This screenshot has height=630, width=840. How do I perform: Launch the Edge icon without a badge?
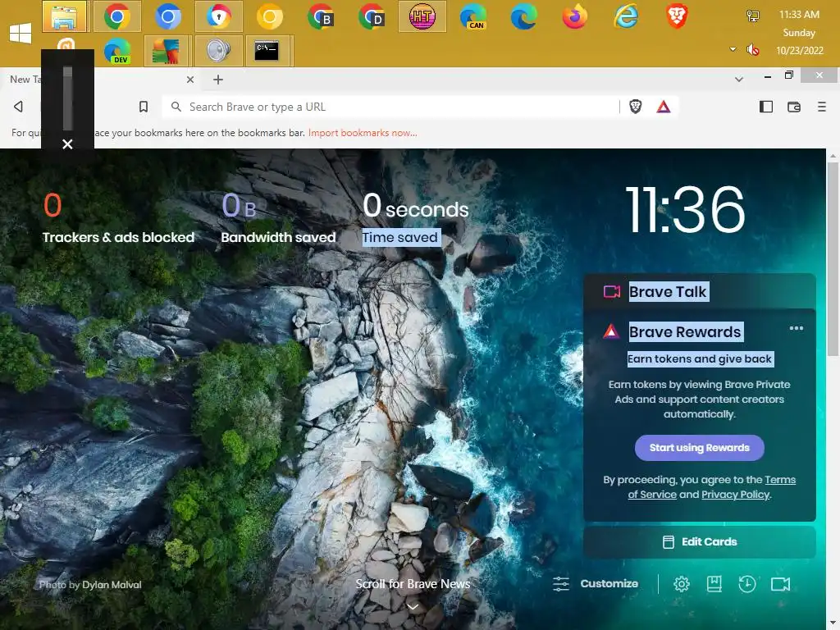[x=524, y=16]
